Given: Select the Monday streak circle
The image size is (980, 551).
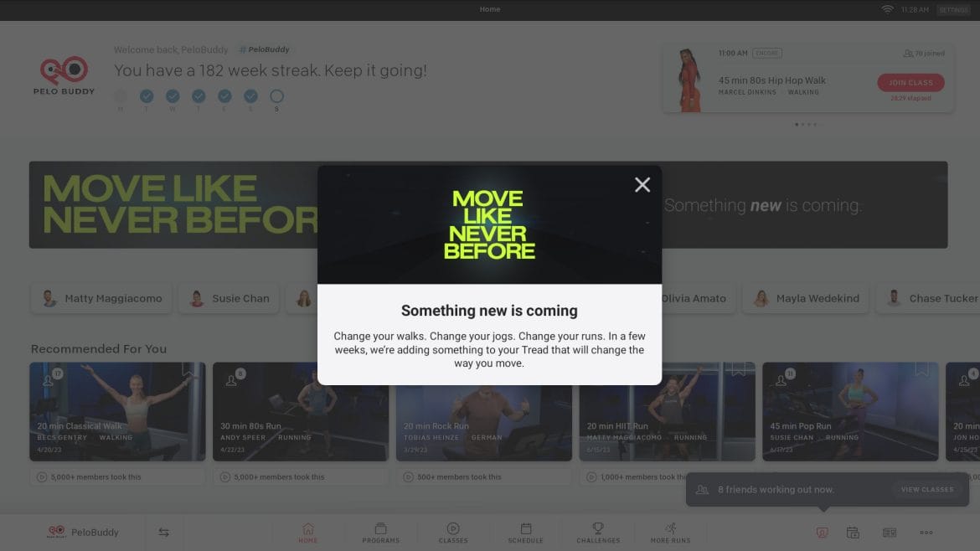Looking at the screenshot, I should point(121,95).
